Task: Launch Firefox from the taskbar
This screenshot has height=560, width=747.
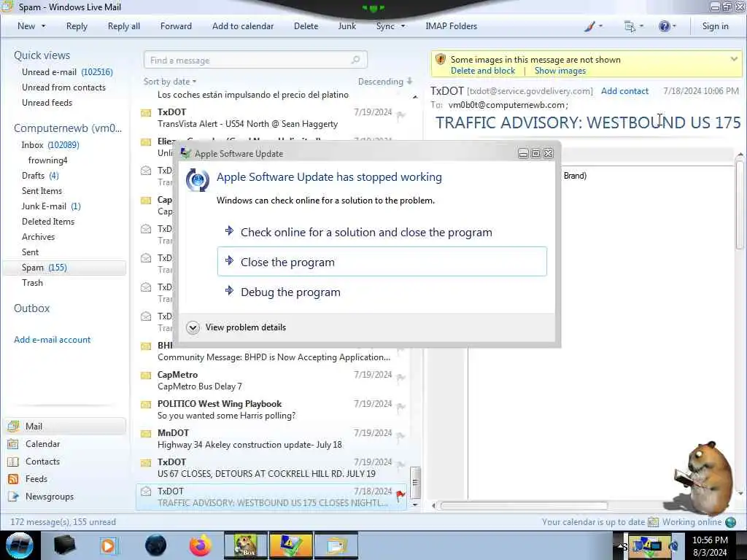Action: (201, 545)
